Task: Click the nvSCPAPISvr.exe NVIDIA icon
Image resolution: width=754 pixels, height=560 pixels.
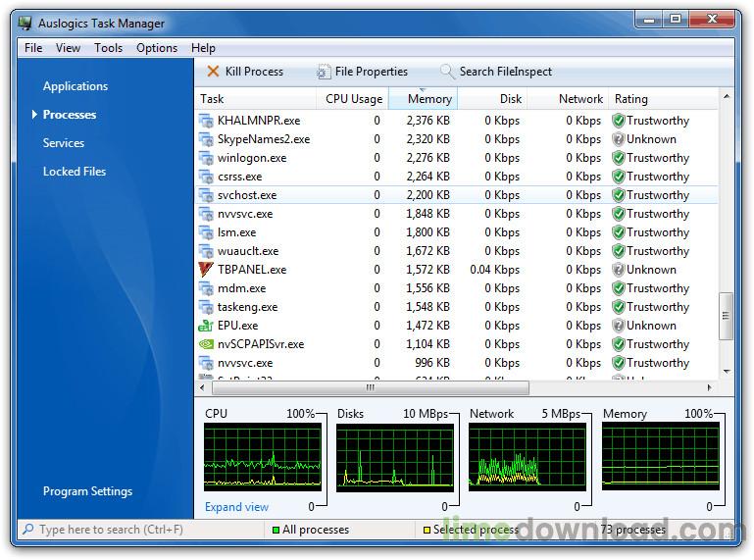Action: coord(206,344)
